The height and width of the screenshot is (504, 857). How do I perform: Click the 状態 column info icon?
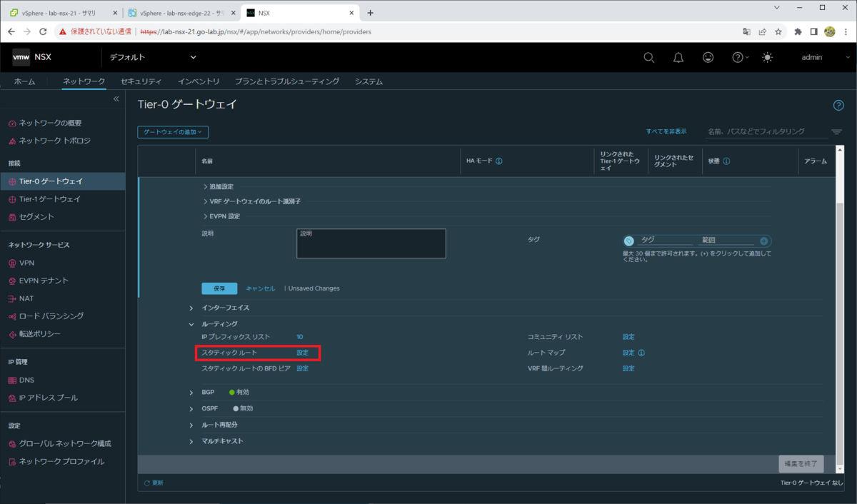point(726,161)
